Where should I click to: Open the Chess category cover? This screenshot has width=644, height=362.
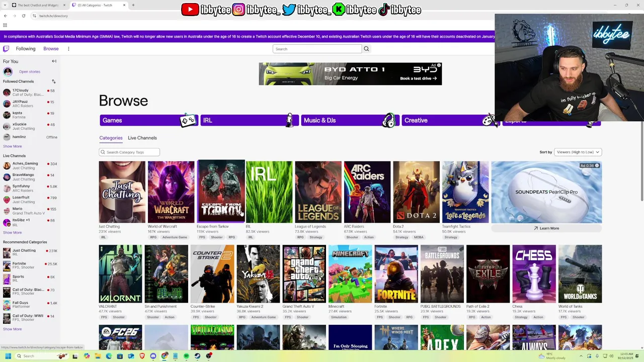click(x=534, y=274)
